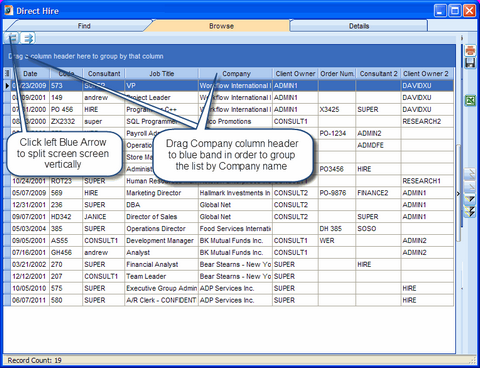Click the 'PO-1234' order number cell
The width and height of the screenshot is (480, 368).
337,133
